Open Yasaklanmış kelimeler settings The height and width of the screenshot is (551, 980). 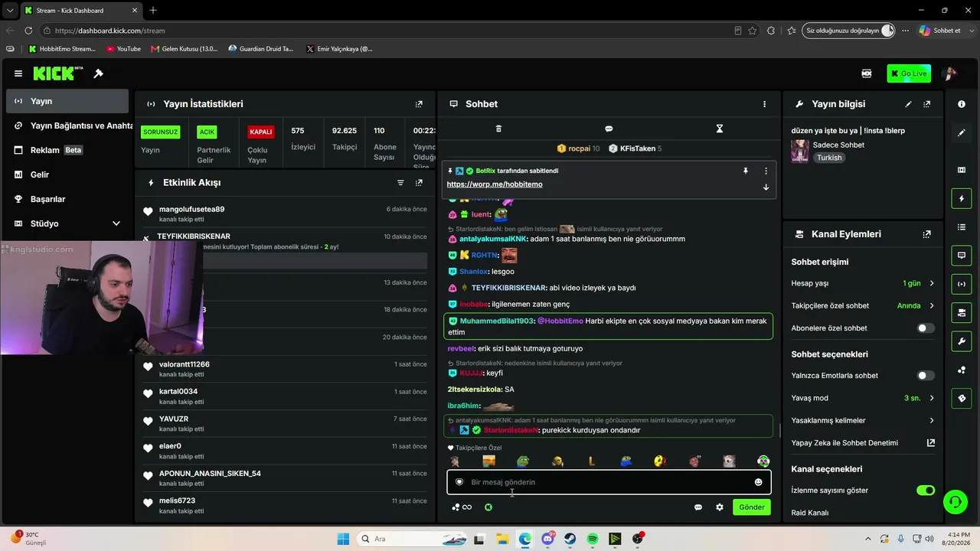(863, 420)
